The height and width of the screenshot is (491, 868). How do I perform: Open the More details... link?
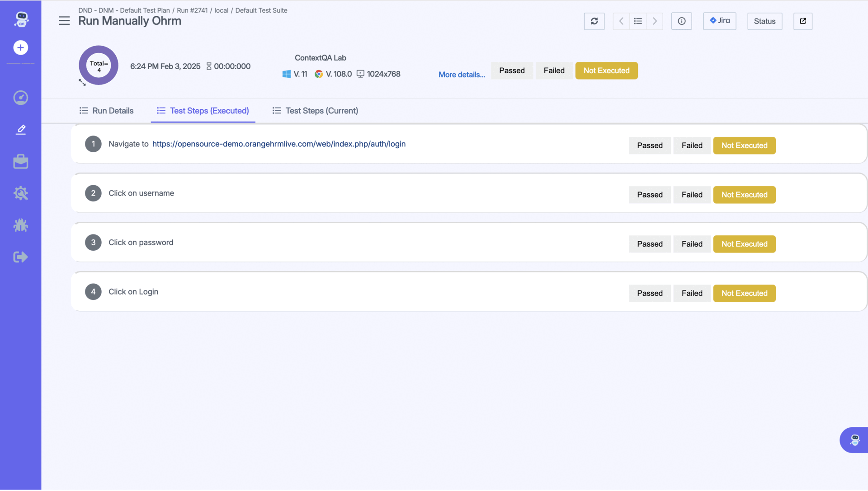click(x=462, y=75)
